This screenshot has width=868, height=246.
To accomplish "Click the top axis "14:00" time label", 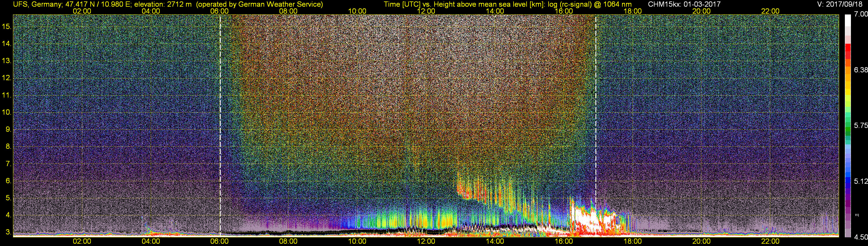I will (x=495, y=11).
